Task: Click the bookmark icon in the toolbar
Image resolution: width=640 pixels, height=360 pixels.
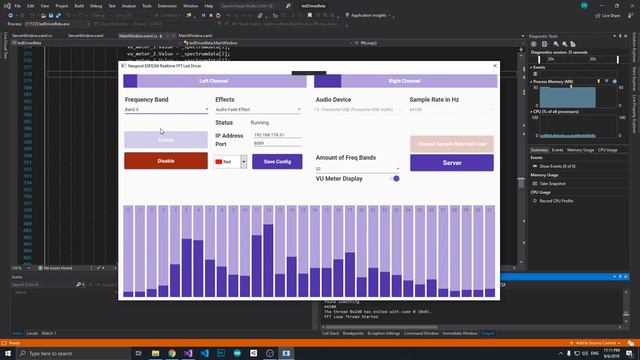Action: 310,16
